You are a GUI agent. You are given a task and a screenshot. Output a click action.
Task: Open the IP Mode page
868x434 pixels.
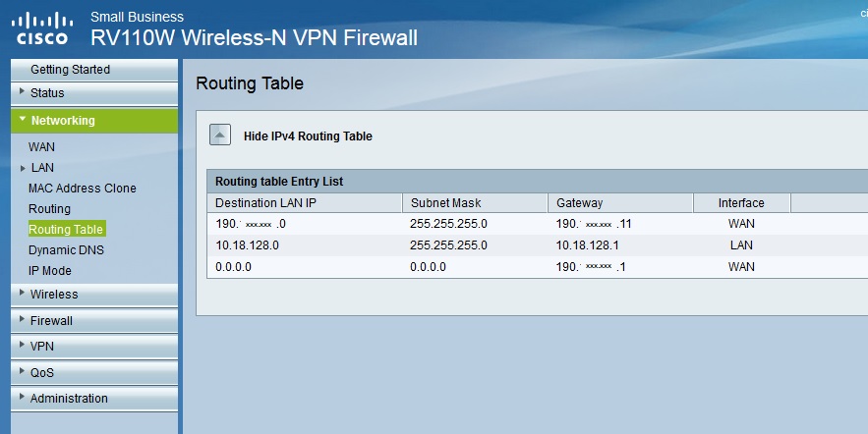(50, 271)
